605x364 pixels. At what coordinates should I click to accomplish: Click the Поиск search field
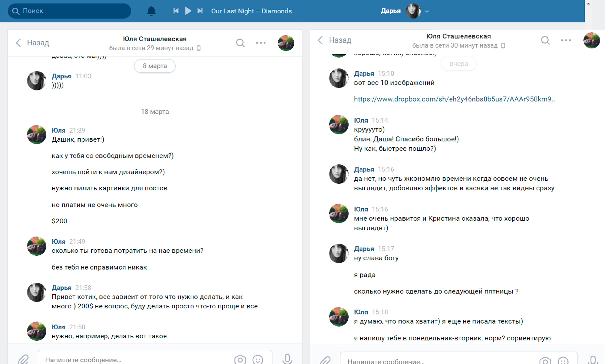(x=69, y=11)
